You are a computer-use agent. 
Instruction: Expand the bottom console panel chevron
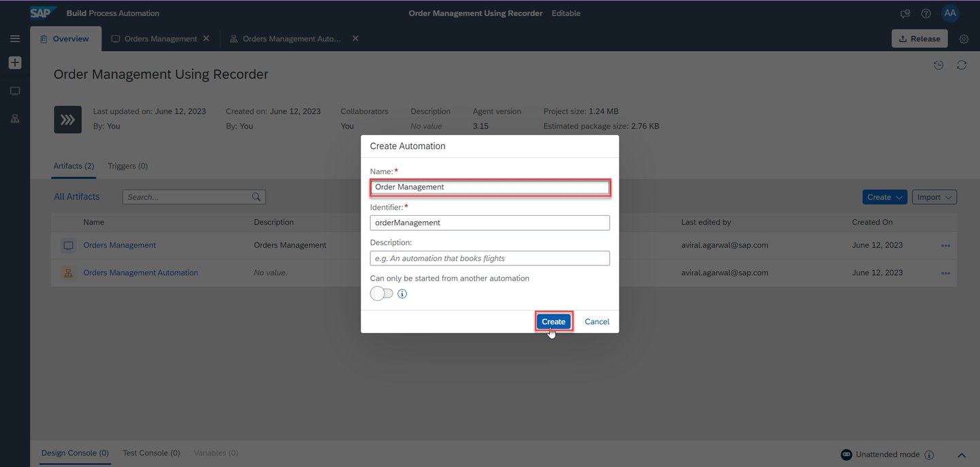pos(962,455)
